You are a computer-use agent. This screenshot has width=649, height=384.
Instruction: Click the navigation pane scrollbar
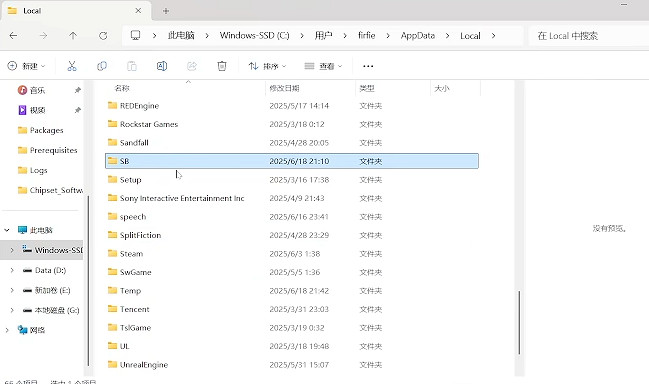[89, 281]
